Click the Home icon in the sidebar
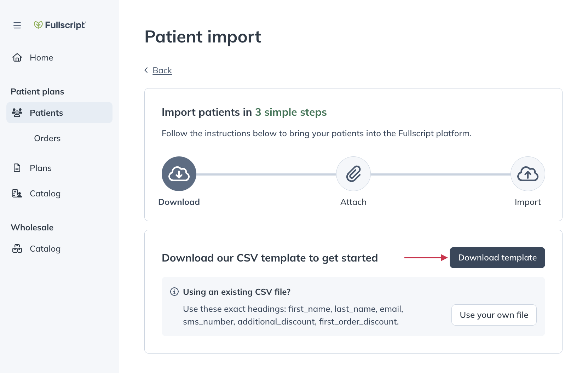588x373 pixels. 17,57
